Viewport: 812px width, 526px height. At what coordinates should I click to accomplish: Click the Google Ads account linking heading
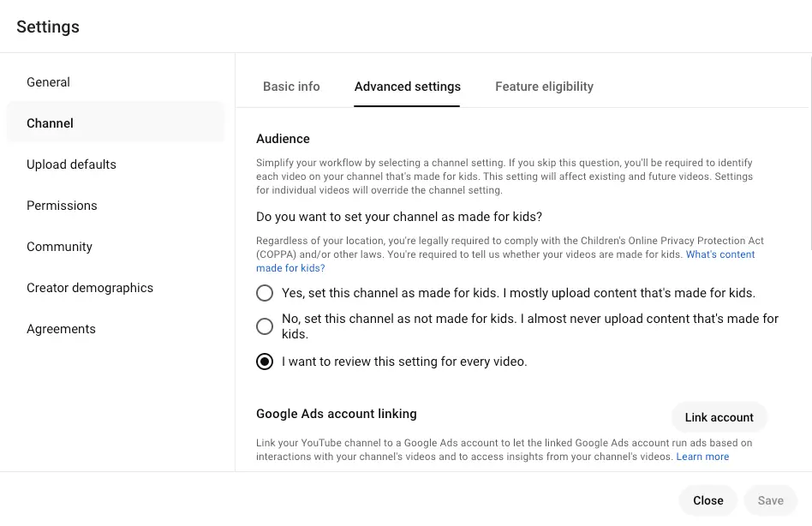336,414
